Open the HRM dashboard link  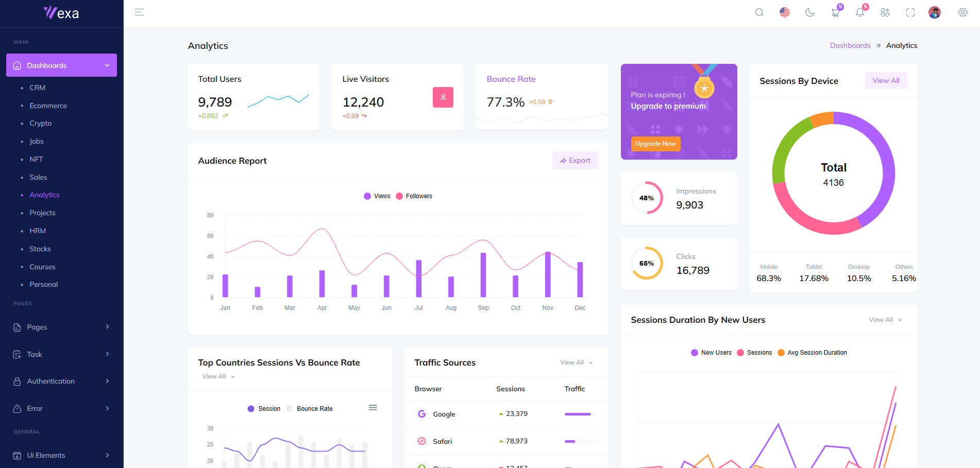pyautogui.click(x=38, y=231)
